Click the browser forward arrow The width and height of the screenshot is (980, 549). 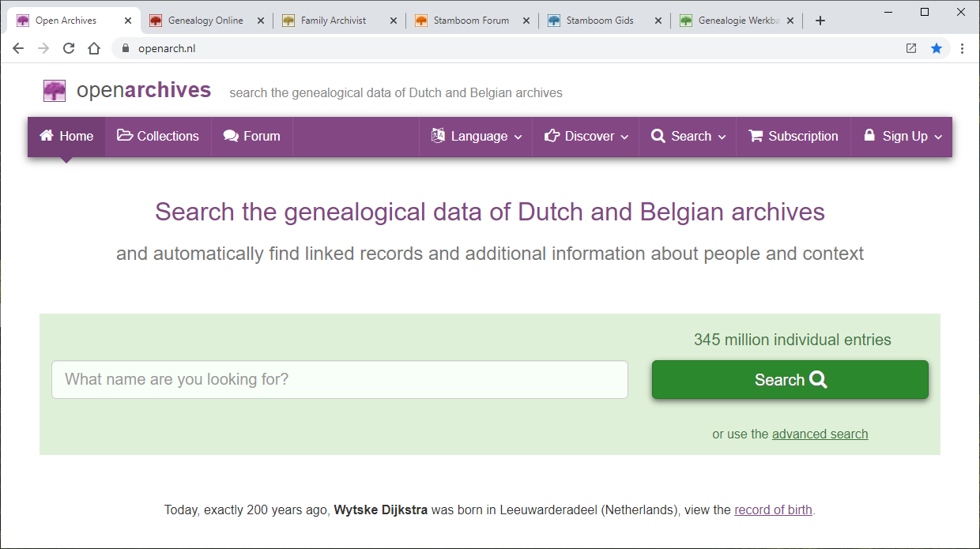(x=43, y=48)
